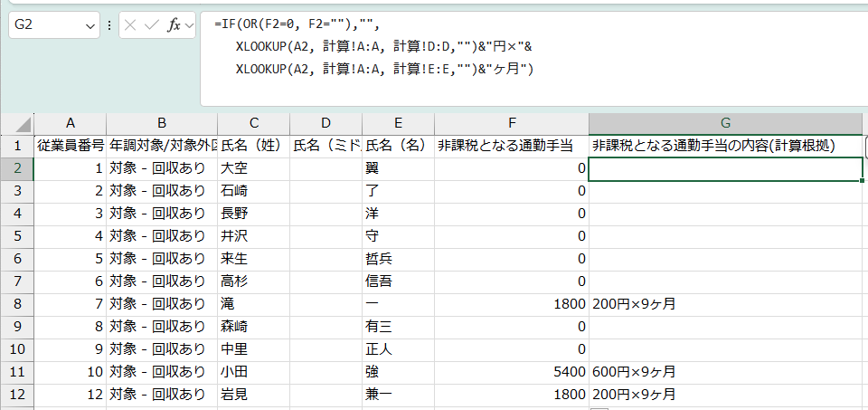
Task: Open Insert Function via the fx icon
Action: (174, 26)
